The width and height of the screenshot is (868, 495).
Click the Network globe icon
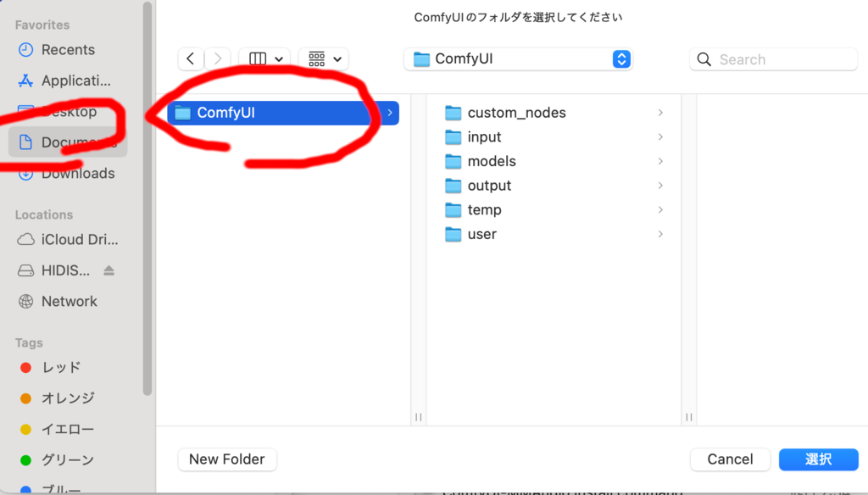tap(25, 302)
